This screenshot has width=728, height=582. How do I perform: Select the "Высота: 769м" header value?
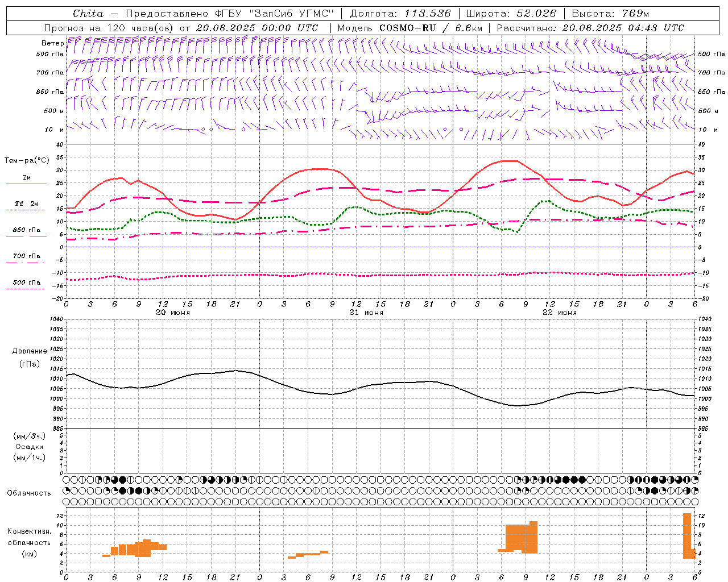pyautogui.click(x=610, y=14)
